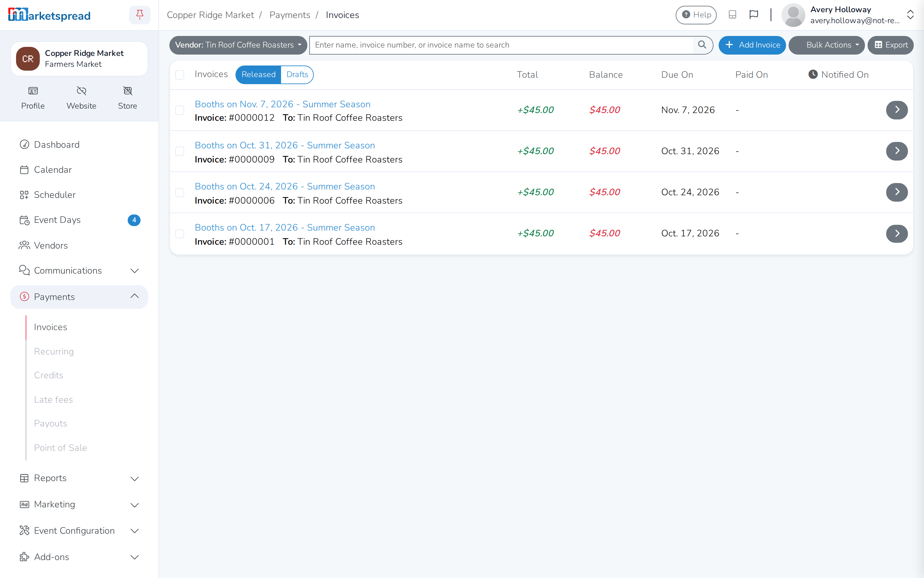Click Payments breadcrumb link

click(x=290, y=15)
